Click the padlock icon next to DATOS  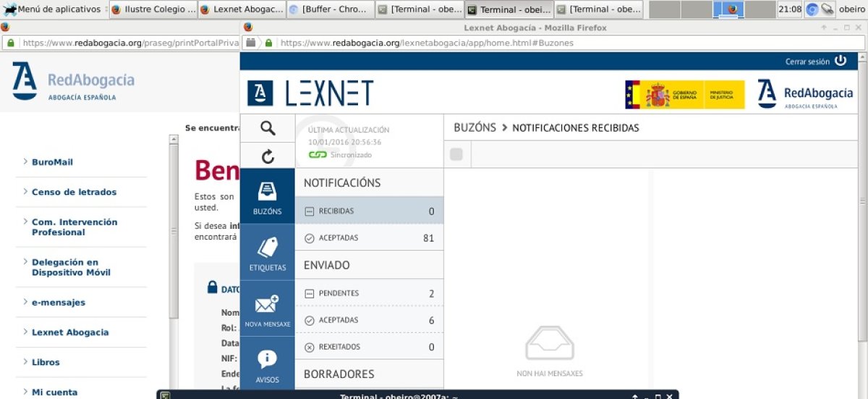tap(213, 287)
